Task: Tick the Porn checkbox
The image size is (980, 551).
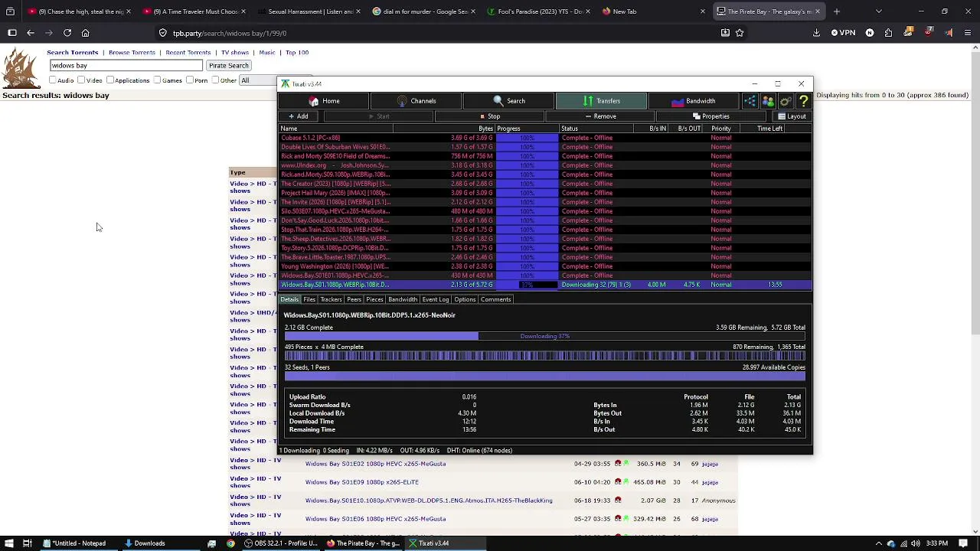Action: point(189,80)
